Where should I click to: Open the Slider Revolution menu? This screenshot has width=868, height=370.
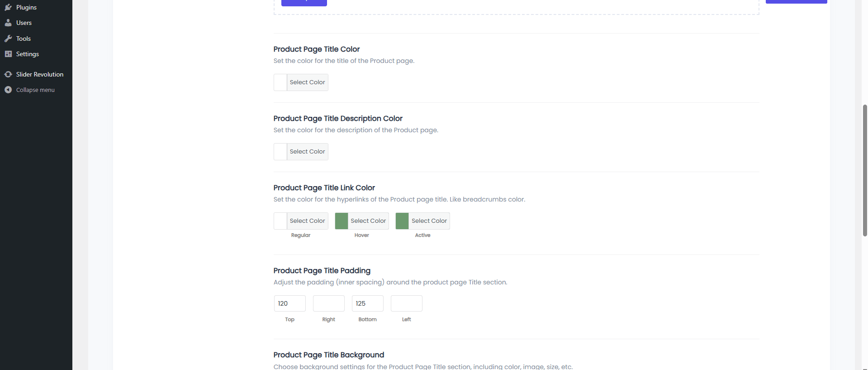[40, 74]
